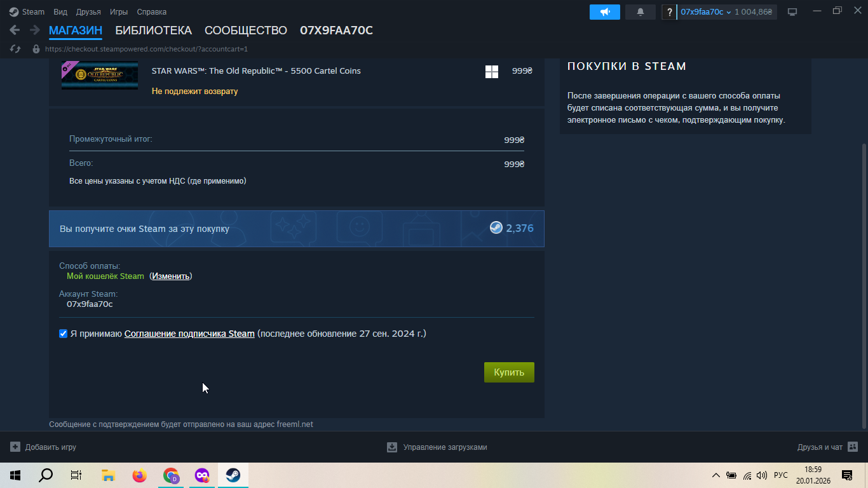This screenshot has height=488, width=868.
Task: Switch to the МАГАЗИН tab
Action: tap(76, 30)
